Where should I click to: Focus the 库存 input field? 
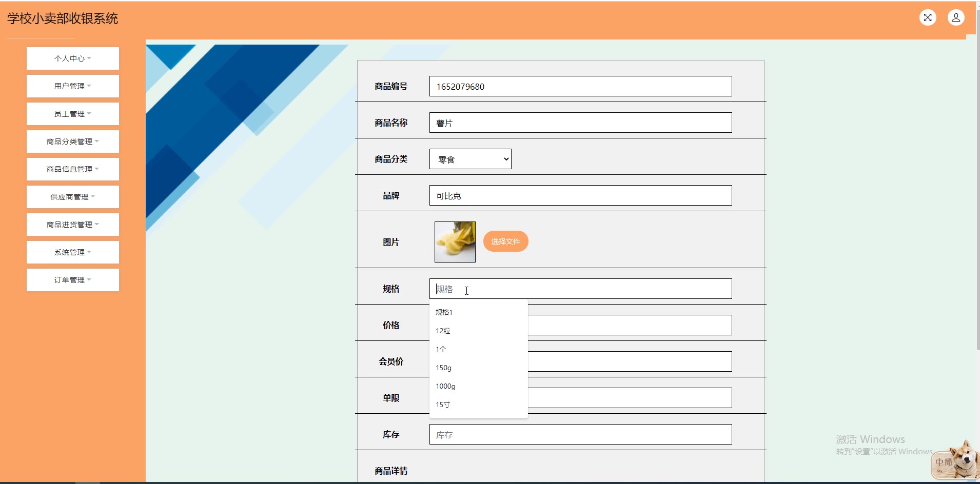point(581,434)
